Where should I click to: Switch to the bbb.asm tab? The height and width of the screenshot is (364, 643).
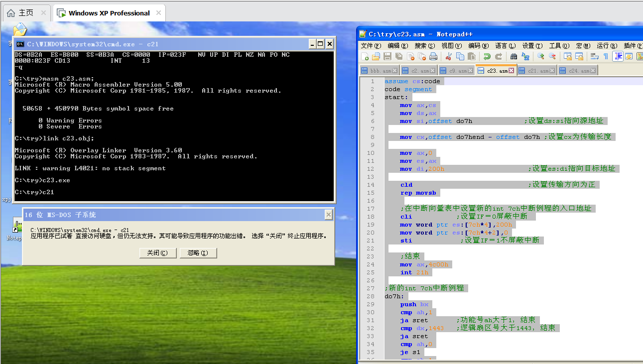pos(379,71)
